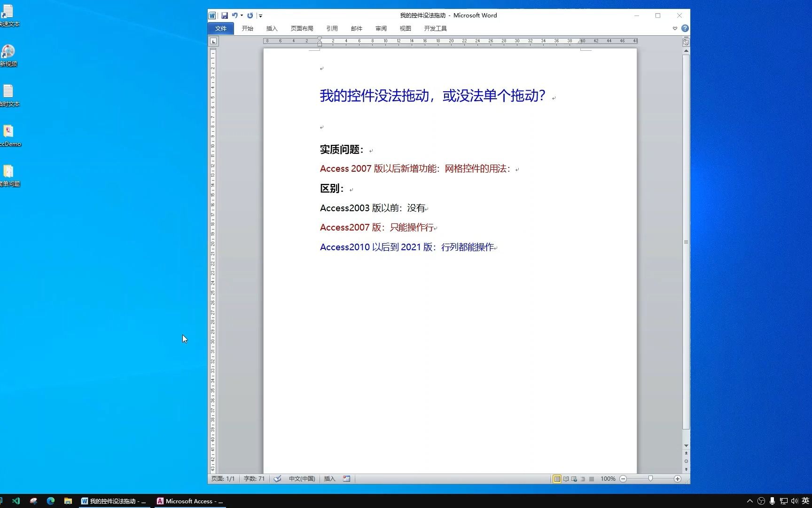Switch to the 页面布局 ribbon tab

[302, 28]
